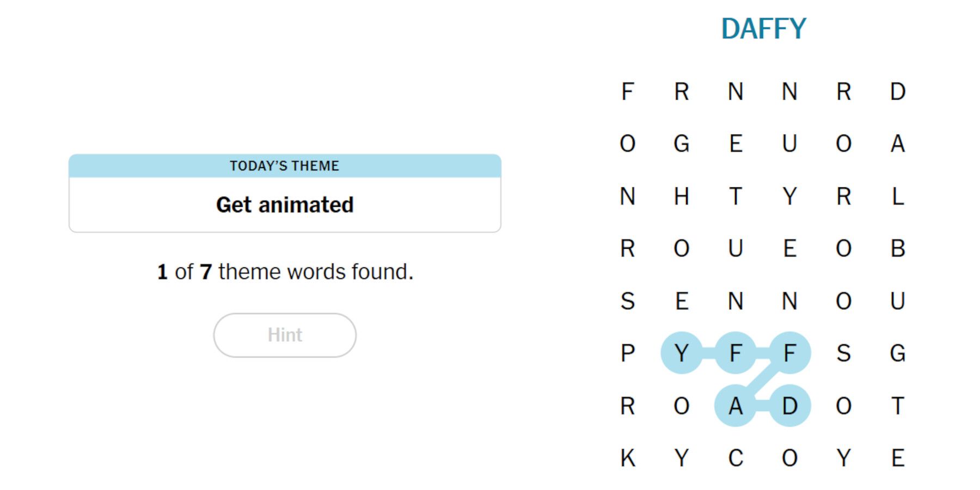The width and height of the screenshot is (980, 490).
Task: Tap the highlighted letter Y
Action: click(681, 353)
